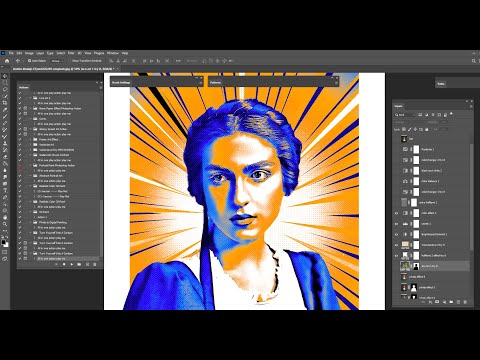This screenshot has height=360, width=480.
Task: Expand the Oil Paint action set
Action: (31, 212)
